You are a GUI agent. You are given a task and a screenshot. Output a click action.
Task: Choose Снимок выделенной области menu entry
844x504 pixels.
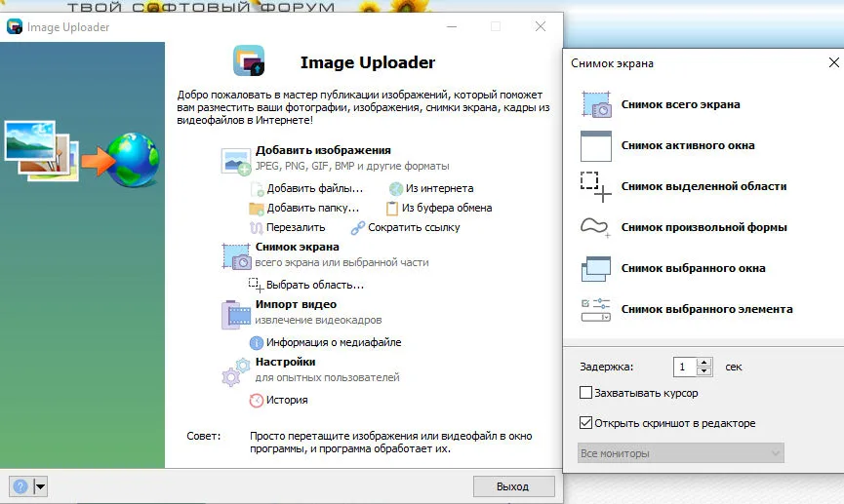pos(703,186)
